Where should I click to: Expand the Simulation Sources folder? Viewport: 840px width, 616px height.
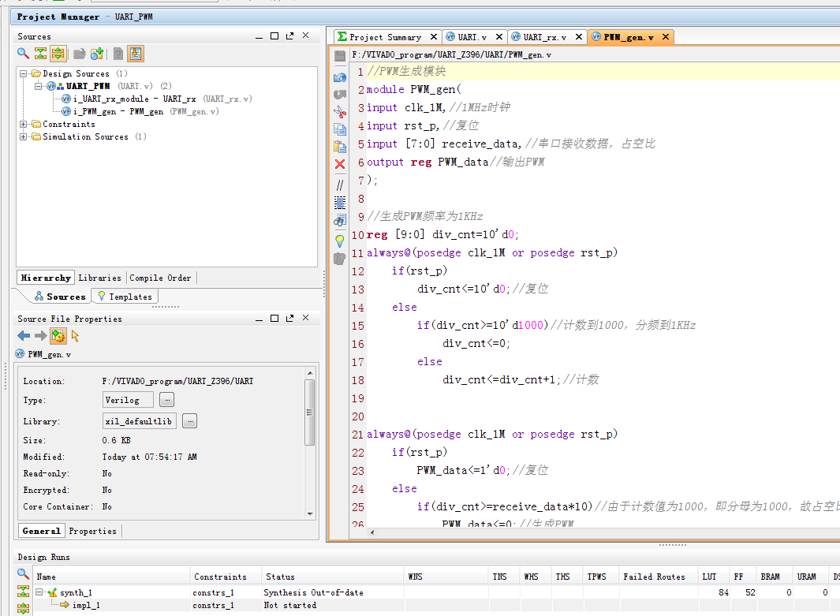(24, 137)
